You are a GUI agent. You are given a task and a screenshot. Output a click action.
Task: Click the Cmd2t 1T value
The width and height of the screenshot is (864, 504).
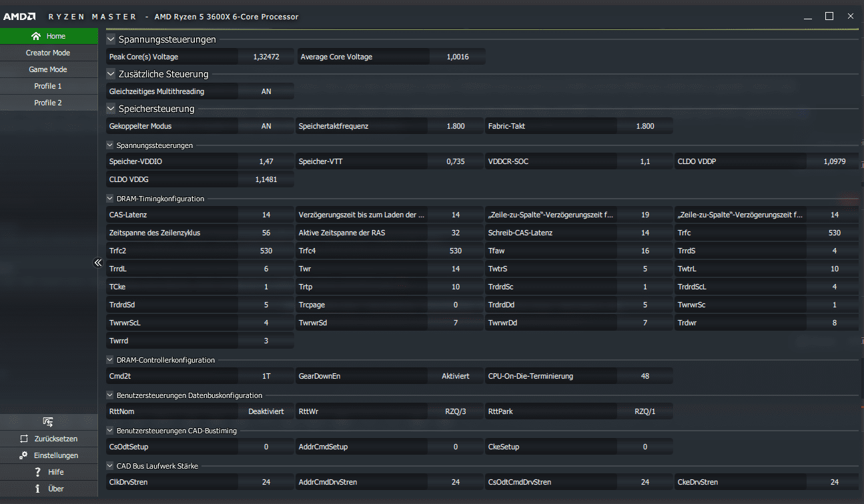click(266, 376)
